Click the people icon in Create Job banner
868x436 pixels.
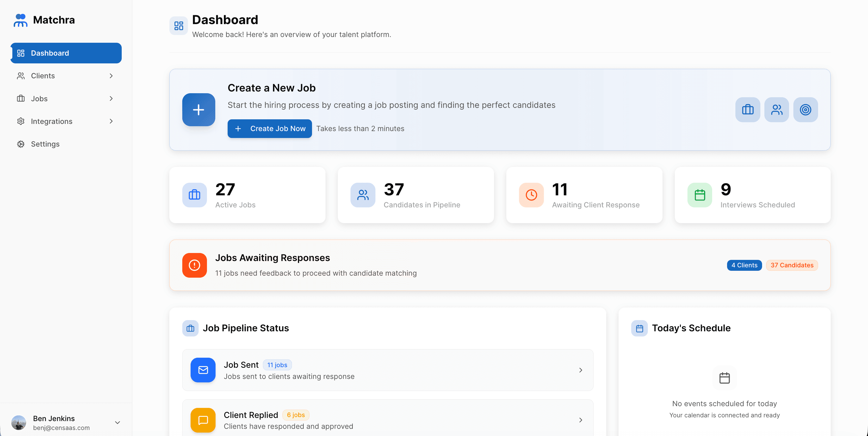[x=776, y=110]
